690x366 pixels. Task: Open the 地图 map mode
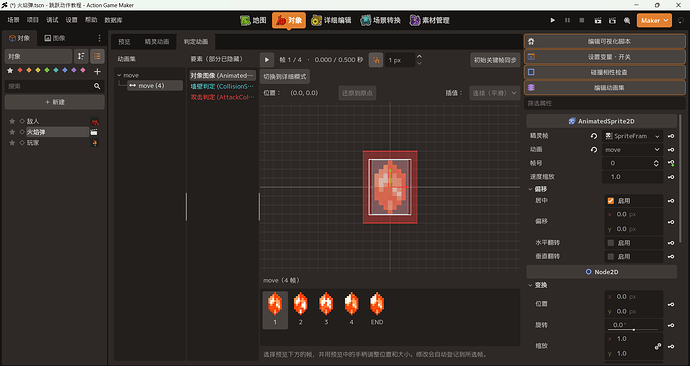253,20
